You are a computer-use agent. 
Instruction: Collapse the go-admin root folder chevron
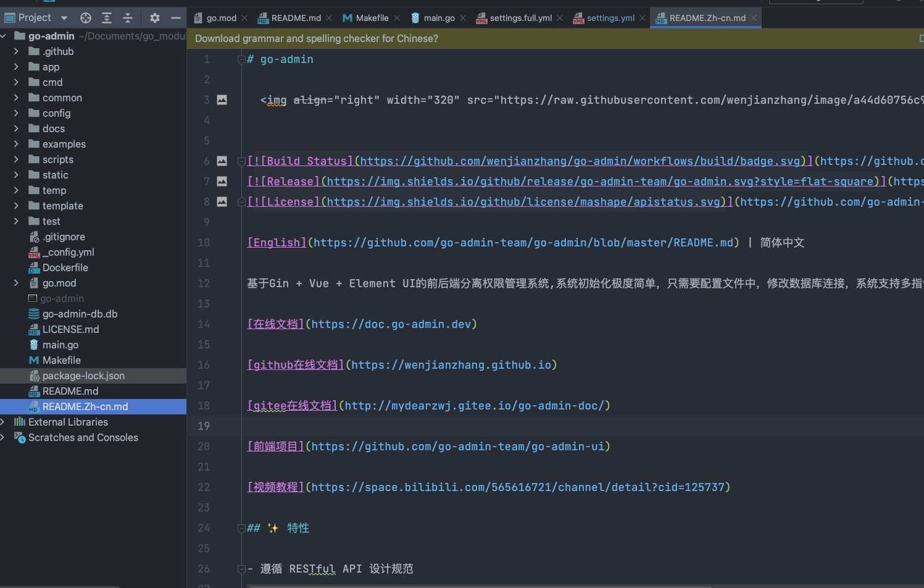click(4, 36)
